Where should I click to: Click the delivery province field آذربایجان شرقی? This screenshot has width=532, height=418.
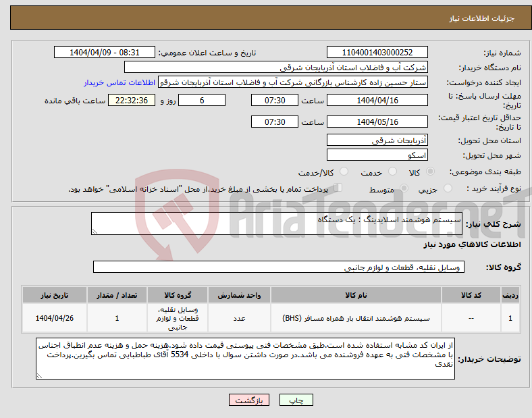click(x=377, y=140)
